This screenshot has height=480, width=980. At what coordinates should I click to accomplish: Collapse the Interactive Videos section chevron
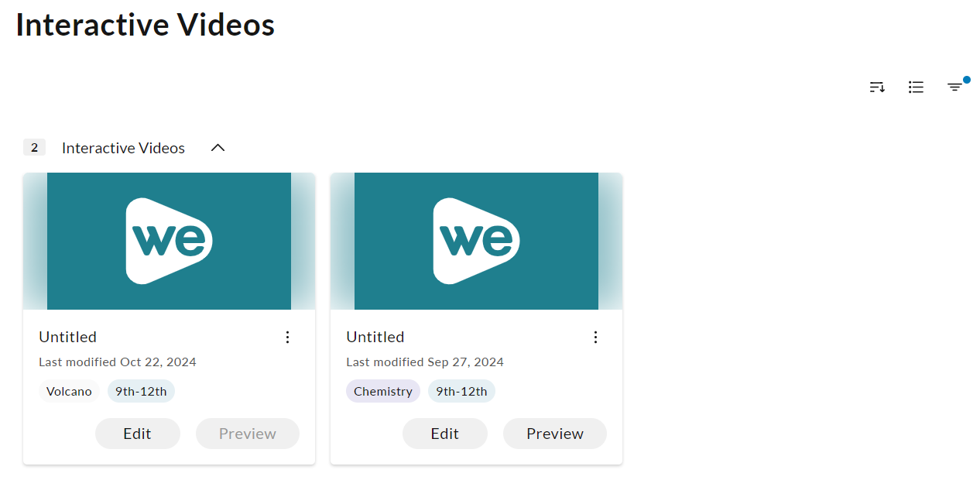pos(218,147)
